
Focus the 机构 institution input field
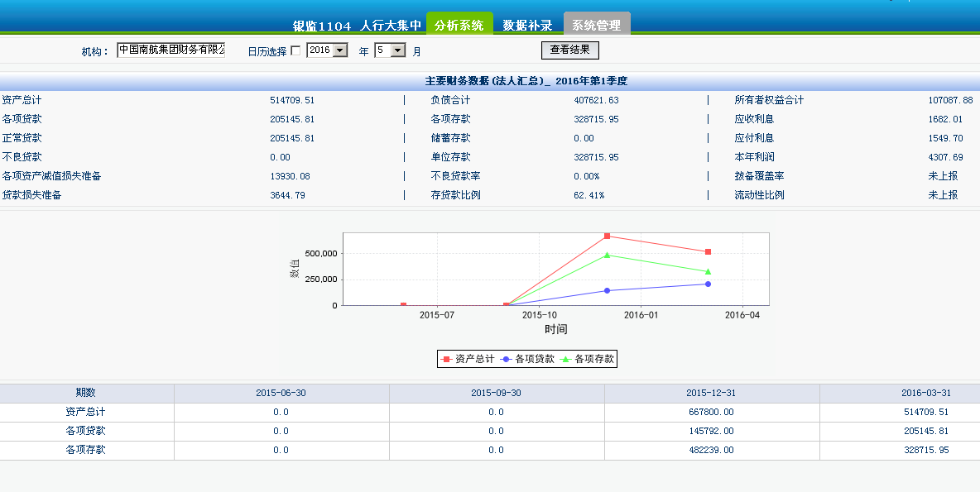[171, 50]
